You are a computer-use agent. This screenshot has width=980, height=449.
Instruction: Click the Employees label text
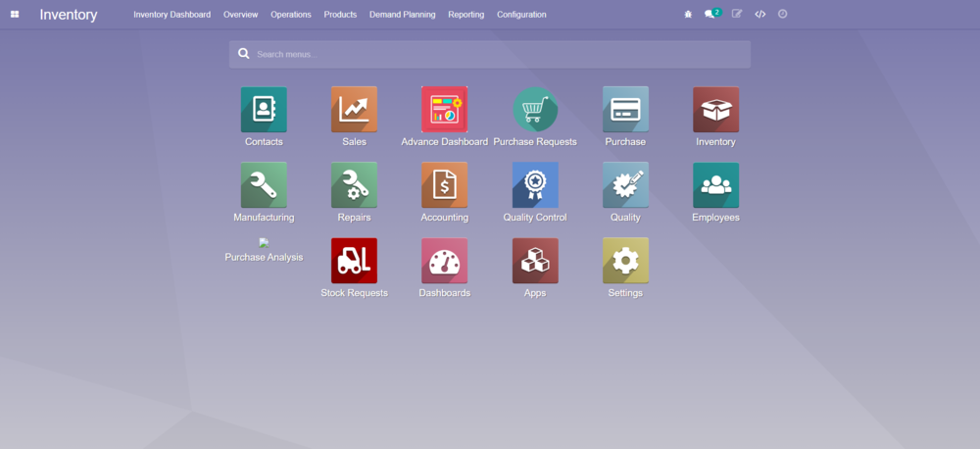(x=715, y=218)
